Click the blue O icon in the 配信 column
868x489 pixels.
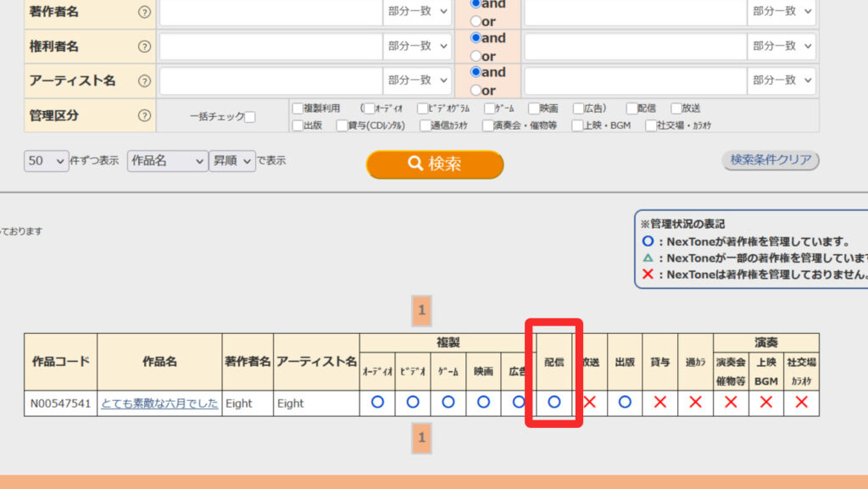tap(554, 403)
